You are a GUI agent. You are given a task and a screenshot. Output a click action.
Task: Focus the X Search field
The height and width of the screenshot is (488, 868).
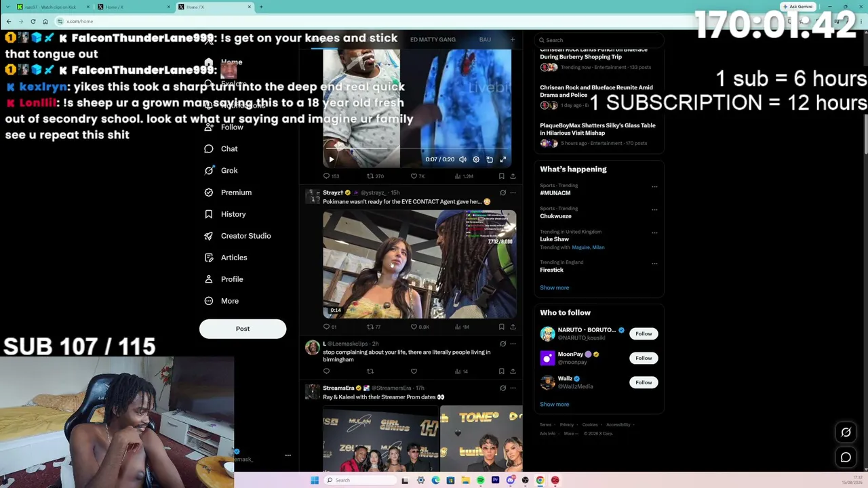pyautogui.click(x=599, y=40)
